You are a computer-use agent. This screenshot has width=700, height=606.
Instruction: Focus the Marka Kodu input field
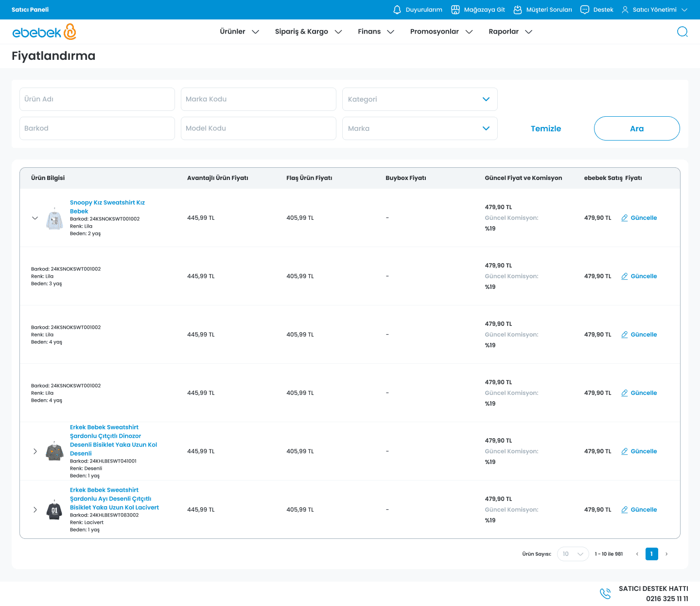pyautogui.click(x=259, y=99)
